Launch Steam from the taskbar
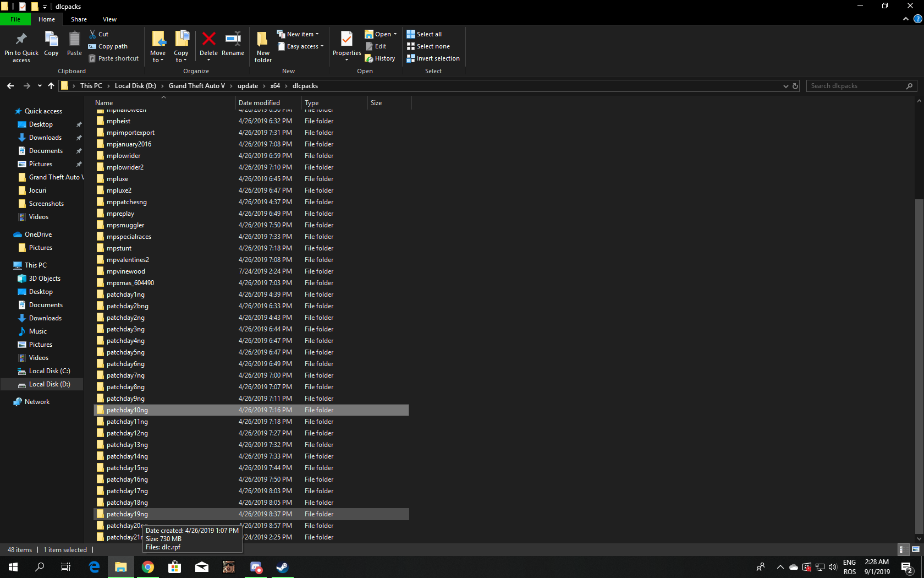The height and width of the screenshot is (578, 924). click(282, 567)
